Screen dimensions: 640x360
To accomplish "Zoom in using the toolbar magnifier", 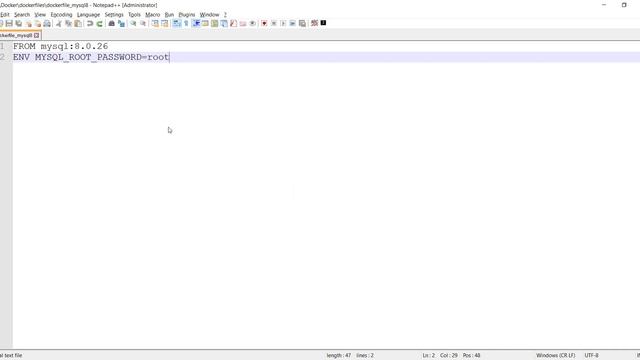I will (x=133, y=24).
